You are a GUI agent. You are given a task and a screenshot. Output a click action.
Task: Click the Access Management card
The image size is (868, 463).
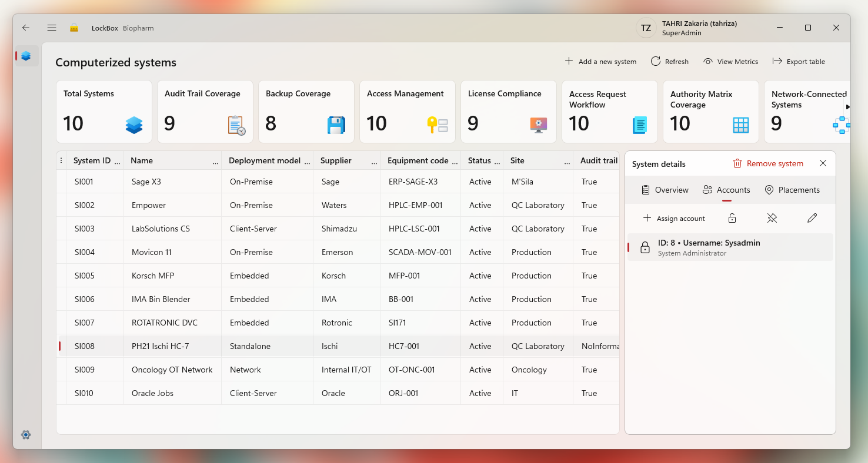click(408, 112)
